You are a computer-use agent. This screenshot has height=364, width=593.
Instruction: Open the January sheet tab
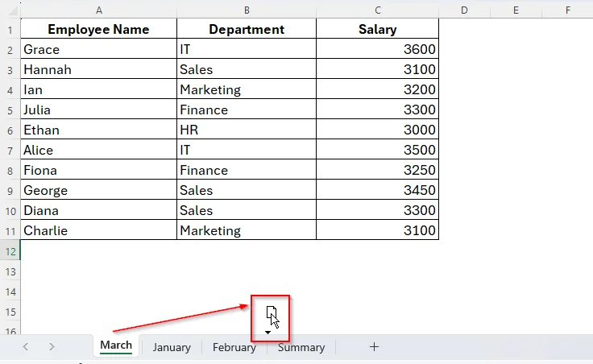pyautogui.click(x=172, y=347)
